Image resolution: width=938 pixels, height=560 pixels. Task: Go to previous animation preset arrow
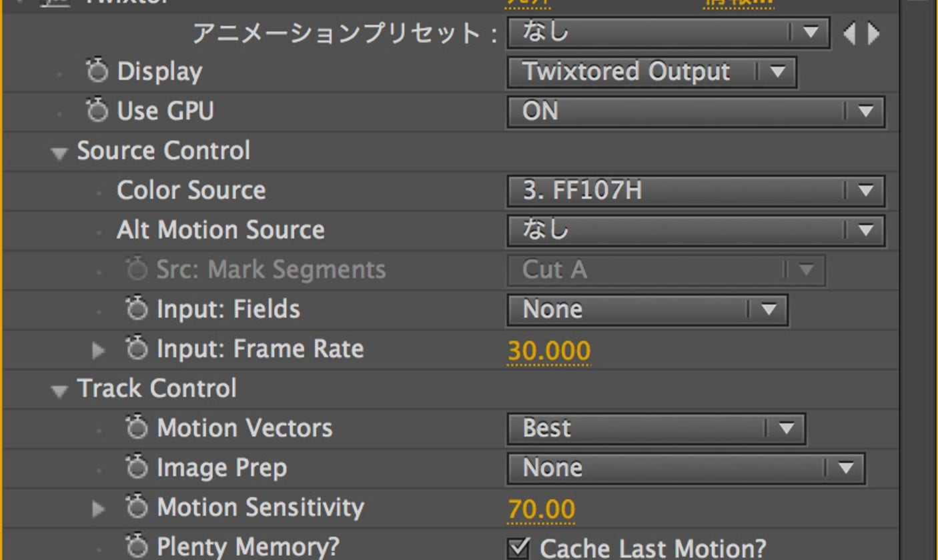click(x=849, y=33)
